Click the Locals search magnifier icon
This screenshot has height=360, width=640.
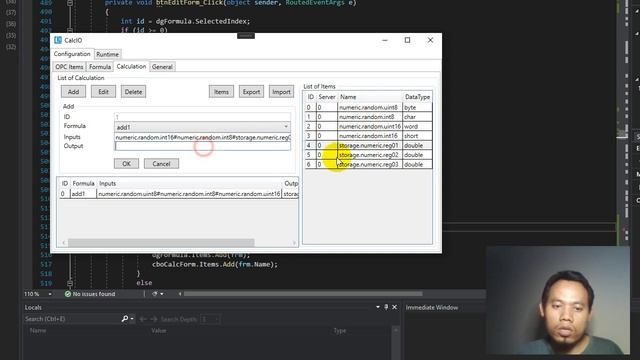point(125,319)
